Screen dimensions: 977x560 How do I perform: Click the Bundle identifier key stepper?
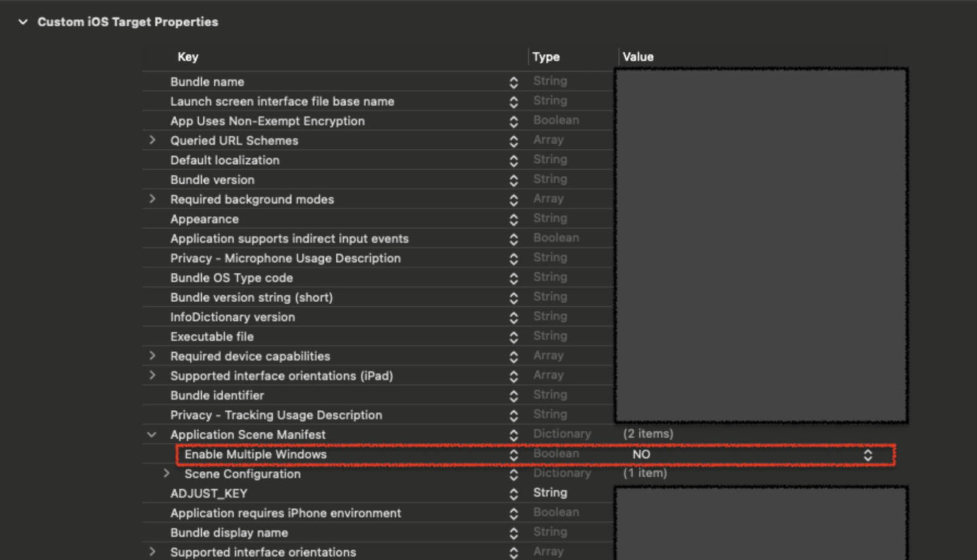[514, 396]
